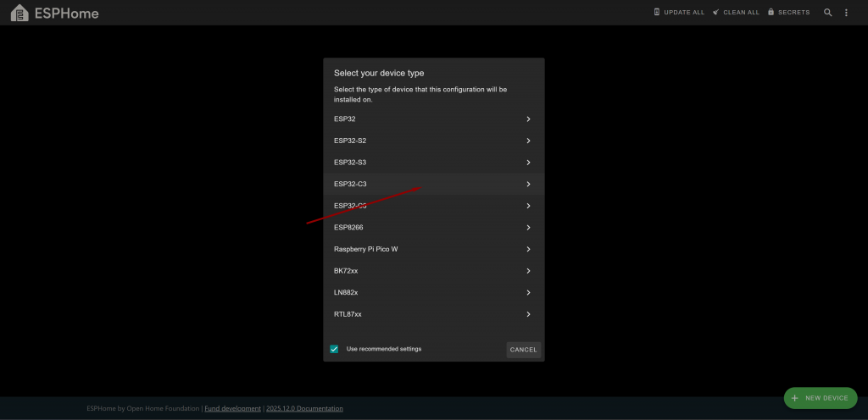Viewport: 868px width, 420px height.
Task: Click the ESPHome logo icon
Action: [x=19, y=14]
